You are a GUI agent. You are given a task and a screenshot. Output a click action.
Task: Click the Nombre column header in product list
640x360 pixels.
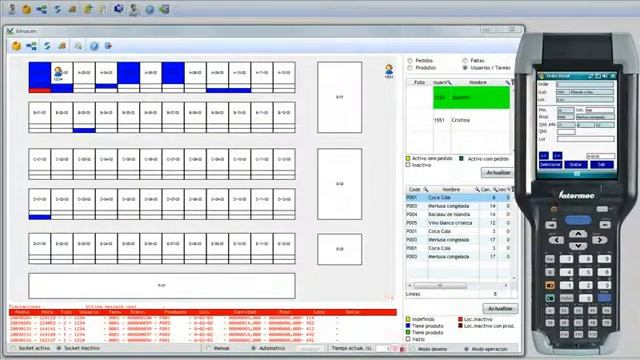click(451, 189)
